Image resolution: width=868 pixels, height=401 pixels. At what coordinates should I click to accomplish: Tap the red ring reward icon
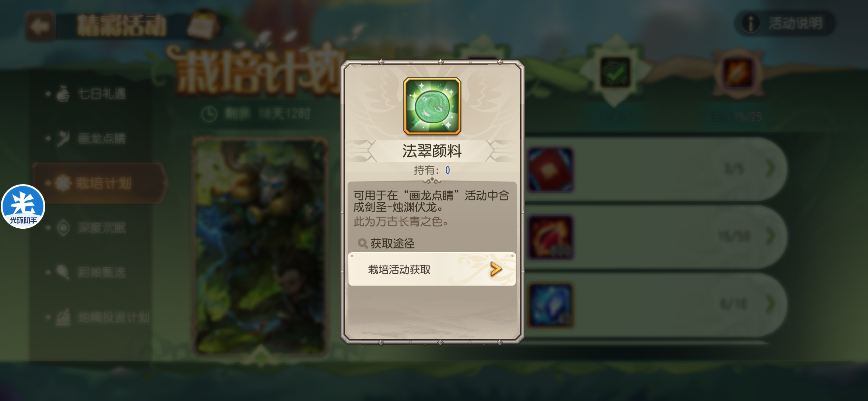(550, 237)
